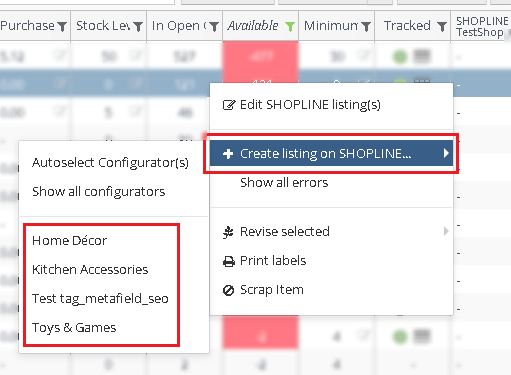Open filter on In Open column
The height and width of the screenshot is (375, 511).
pos(214,26)
